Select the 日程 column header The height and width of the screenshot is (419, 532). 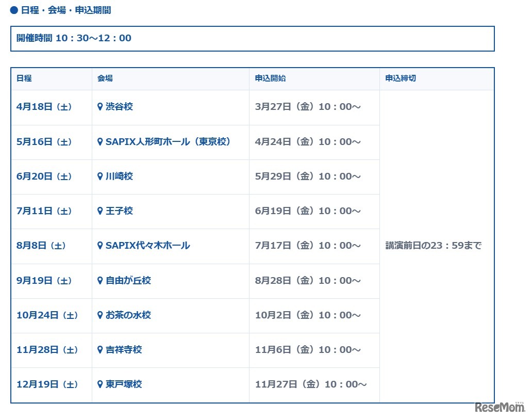24,78
